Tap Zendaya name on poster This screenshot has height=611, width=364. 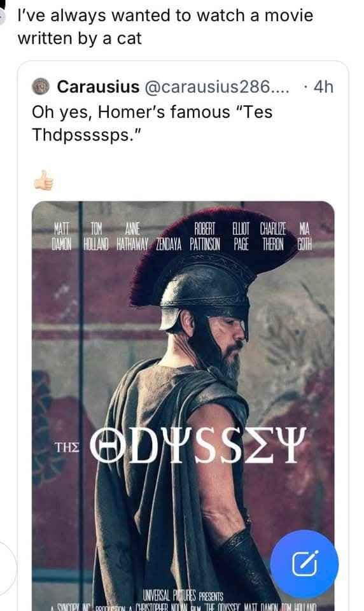point(169,244)
